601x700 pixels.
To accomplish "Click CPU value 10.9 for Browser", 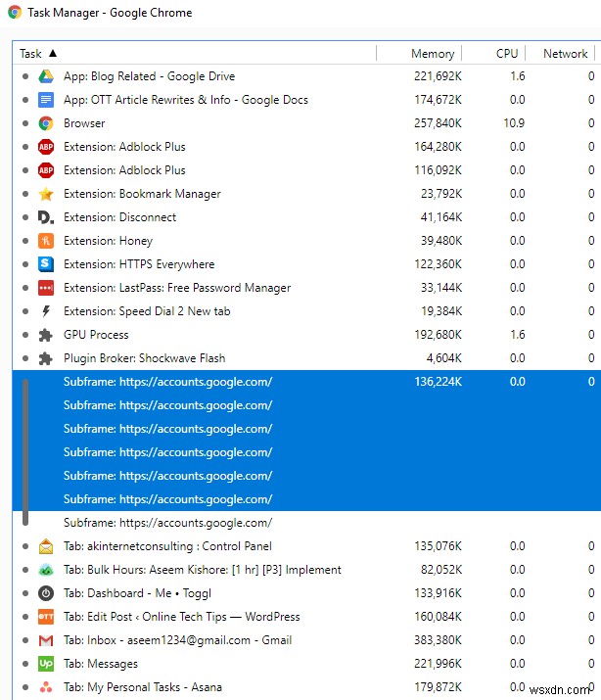I will (514, 123).
